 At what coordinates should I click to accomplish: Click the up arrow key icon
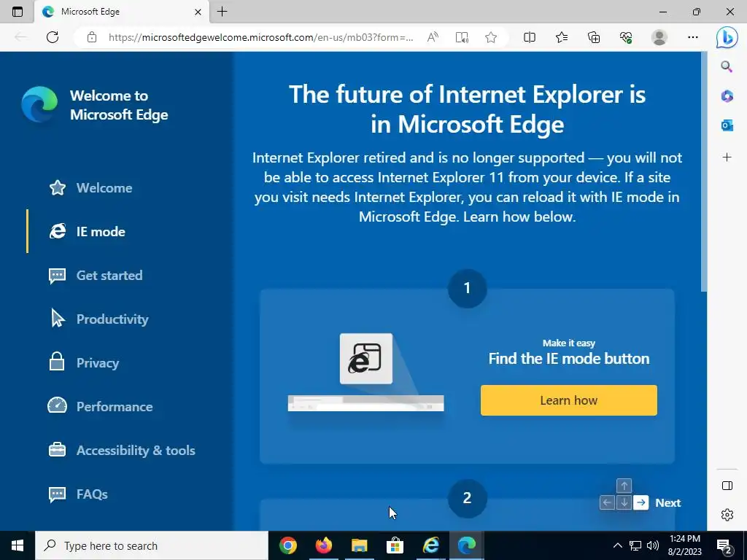(624, 486)
